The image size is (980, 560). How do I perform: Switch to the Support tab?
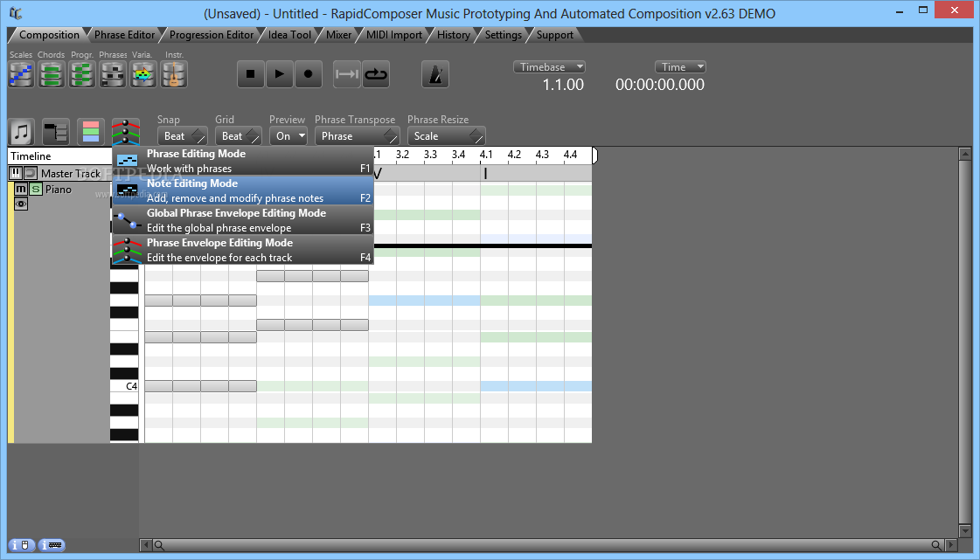click(x=554, y=35)
